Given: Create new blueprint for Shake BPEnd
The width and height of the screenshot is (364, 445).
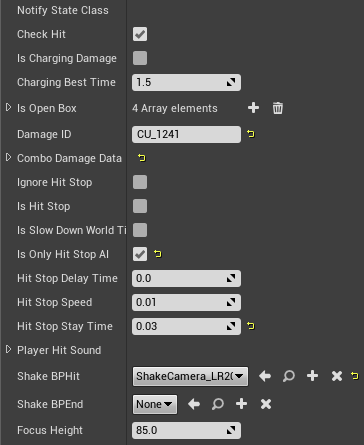Looking at the screenshot, I should (241, 404).
